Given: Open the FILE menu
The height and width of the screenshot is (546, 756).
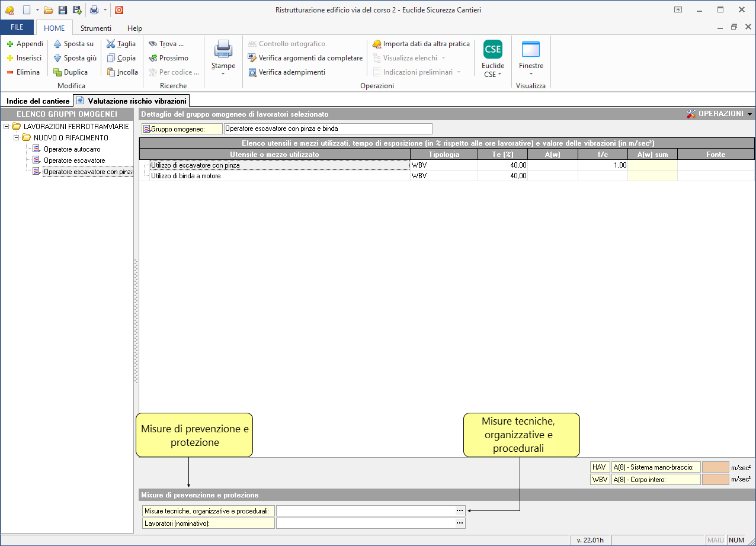Looking at the screenshot, I should tap(17, 28).
